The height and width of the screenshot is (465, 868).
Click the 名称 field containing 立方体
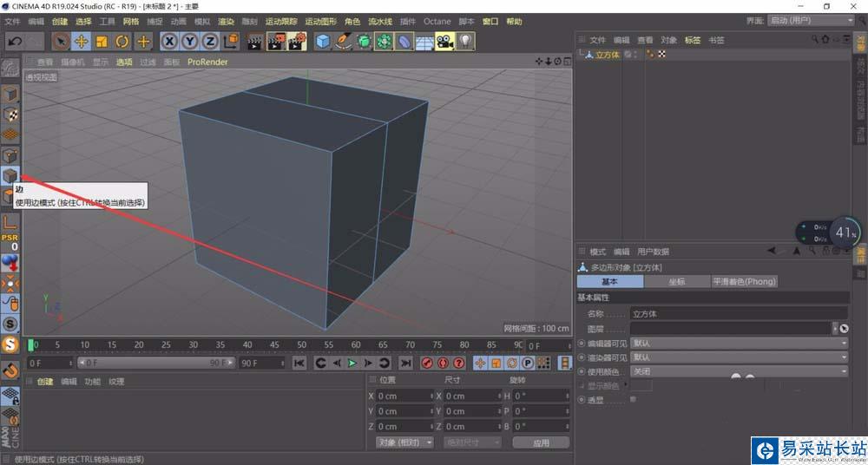tap(738, 313)
